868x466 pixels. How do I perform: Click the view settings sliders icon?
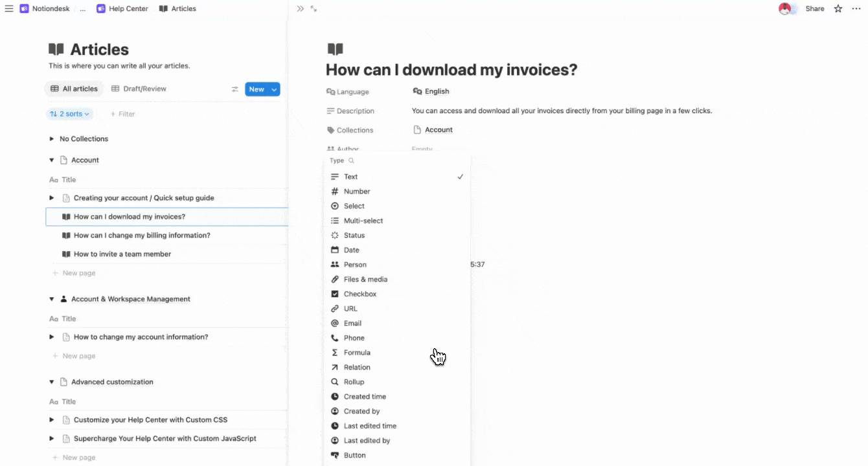pyautogui.click(x=235, y=89)
